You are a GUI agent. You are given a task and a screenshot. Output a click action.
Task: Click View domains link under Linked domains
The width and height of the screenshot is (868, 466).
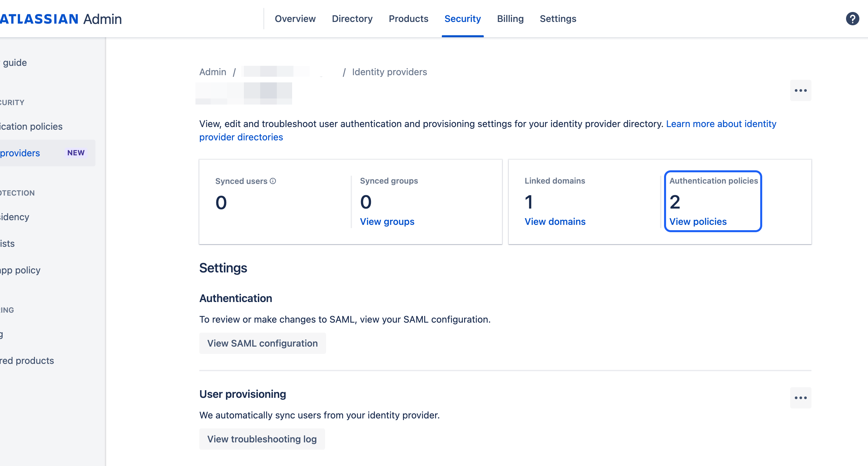[x=555, y=222]
